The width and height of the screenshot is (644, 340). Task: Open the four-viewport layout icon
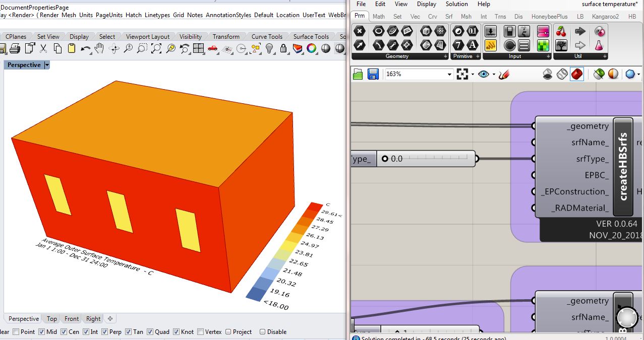[x=198, y=49]
